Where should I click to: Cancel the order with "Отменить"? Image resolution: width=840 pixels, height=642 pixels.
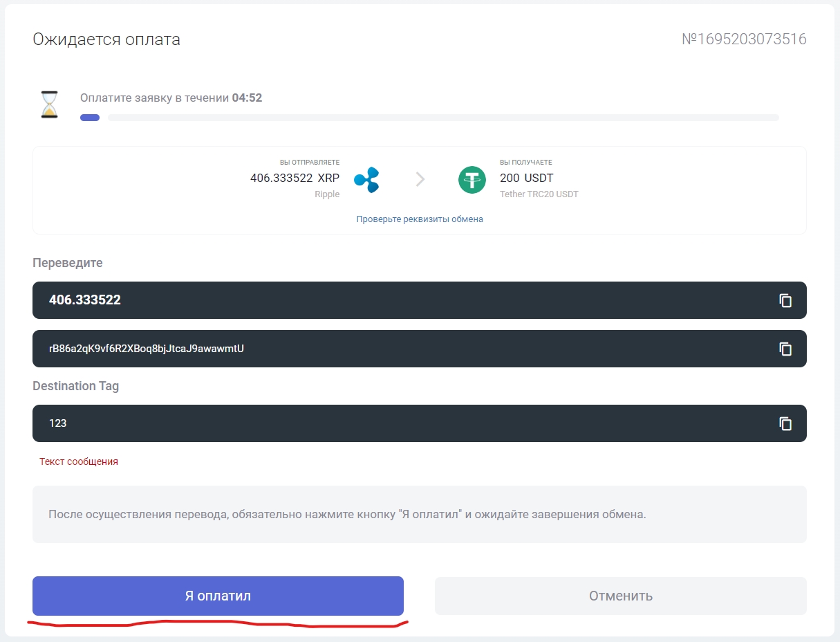(620, 596)
